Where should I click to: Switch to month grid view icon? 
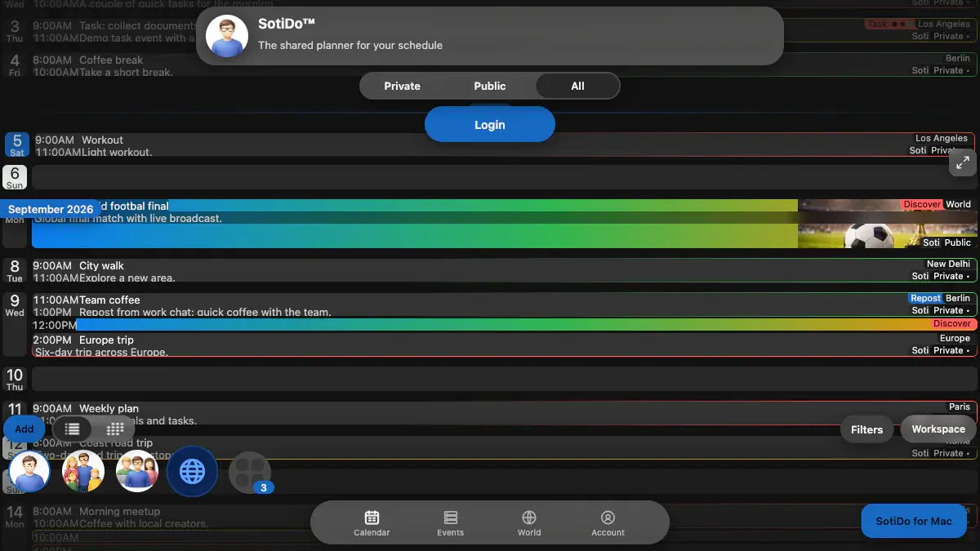tap(115, 429)
